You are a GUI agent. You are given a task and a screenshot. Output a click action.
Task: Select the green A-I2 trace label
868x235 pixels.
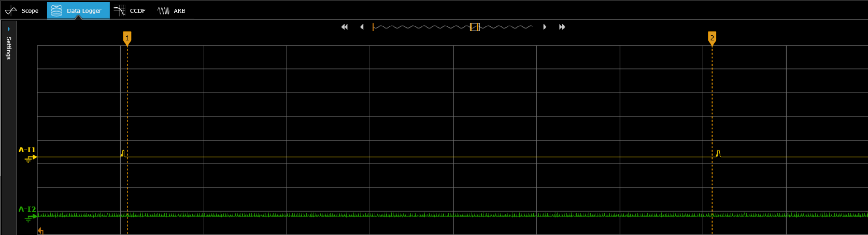(27, 209)
